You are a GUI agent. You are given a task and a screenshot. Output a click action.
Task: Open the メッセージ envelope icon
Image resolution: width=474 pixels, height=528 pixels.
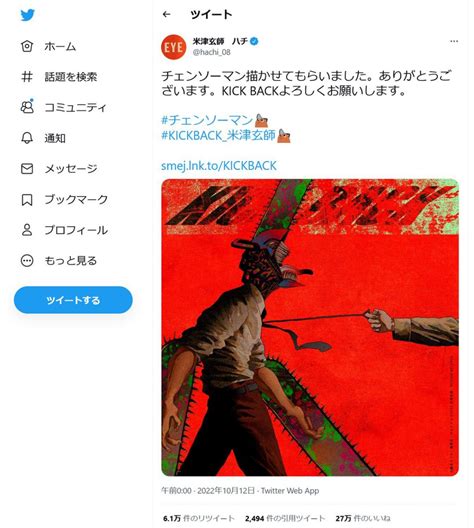(27, 168)
